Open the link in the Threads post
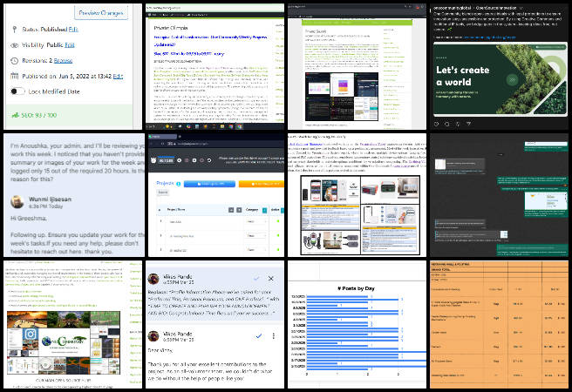572x392 pixels. point(489,37)
